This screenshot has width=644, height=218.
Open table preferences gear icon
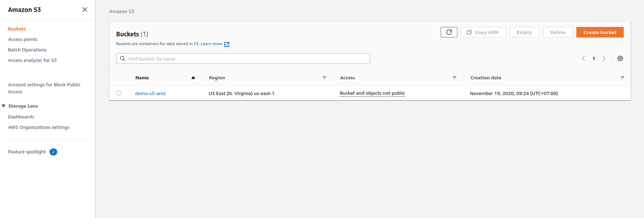pos(620,59)
